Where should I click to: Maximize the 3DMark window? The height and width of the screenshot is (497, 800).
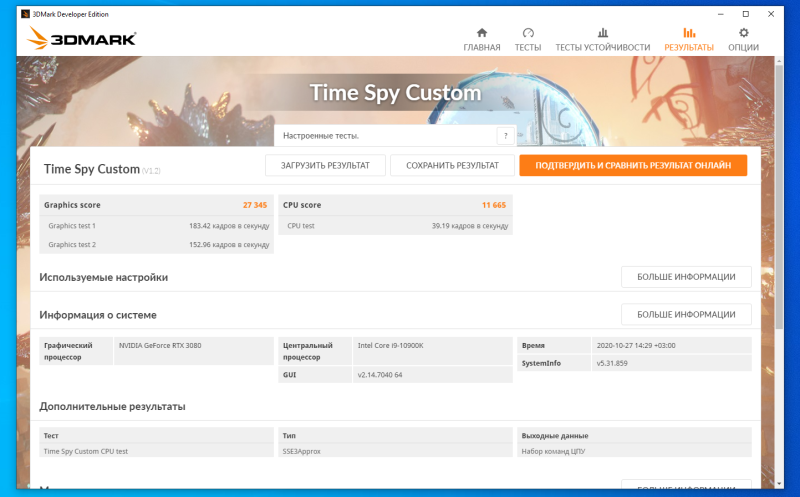[745, 14]
